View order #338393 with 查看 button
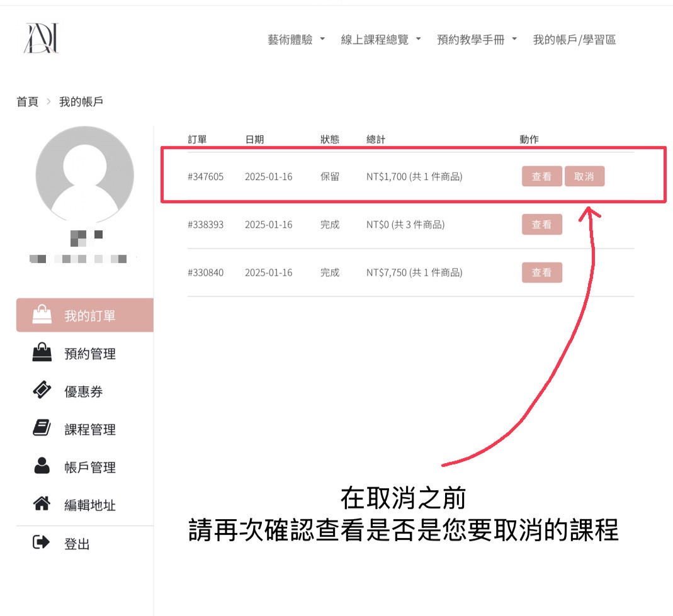This screenshot has width=673, height=616. pyautogui.click(x=541, y=225)
